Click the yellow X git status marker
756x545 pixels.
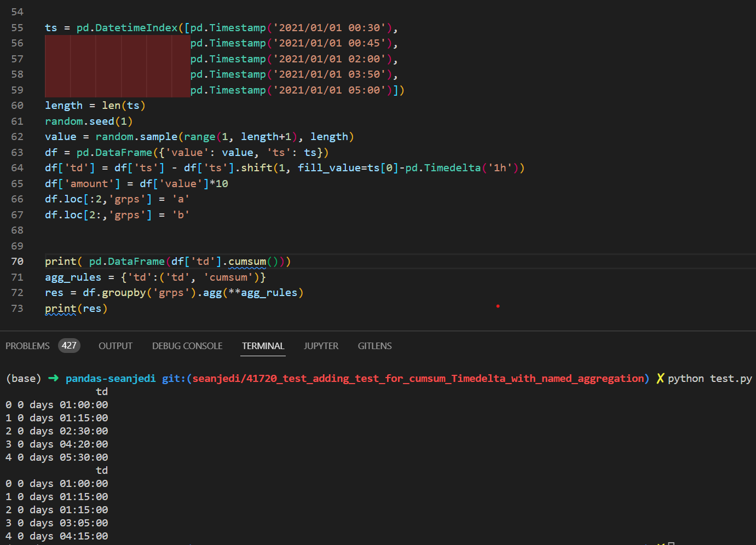(x=660, y=378)
